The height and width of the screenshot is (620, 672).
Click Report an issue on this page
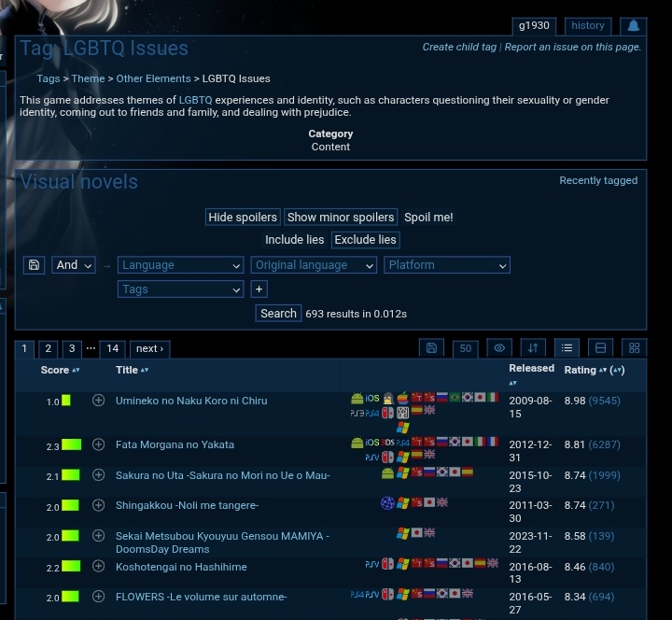(x=572, y=47)
